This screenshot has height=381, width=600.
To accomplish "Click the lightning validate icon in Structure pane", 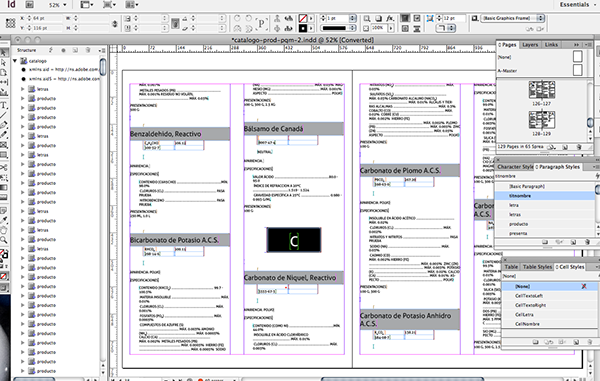I will (x=51, y=50).
